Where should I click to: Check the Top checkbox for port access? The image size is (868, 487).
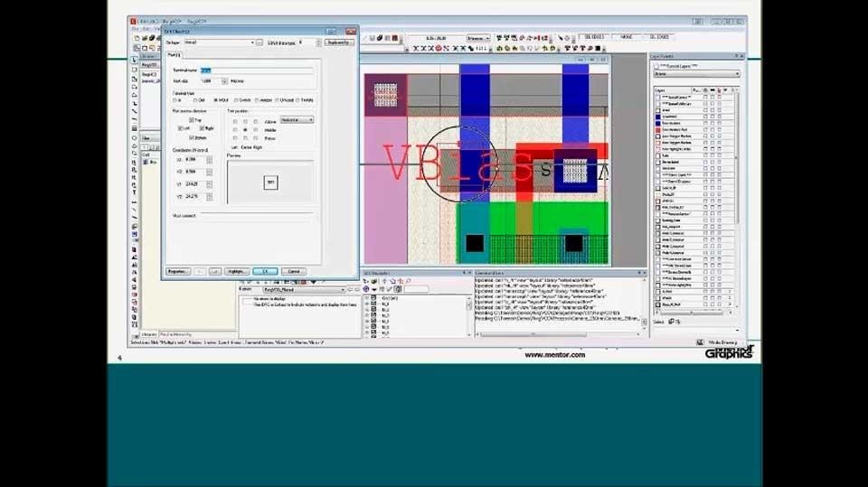191,119
